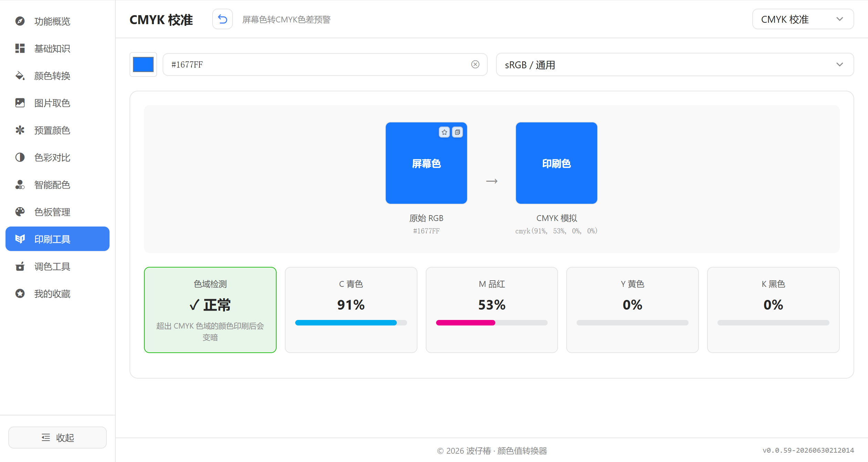This screenshot has width=868, height=462.
Task: Click the back arrow icon beside CMYK 校准
Action: (x=223, y=19)
